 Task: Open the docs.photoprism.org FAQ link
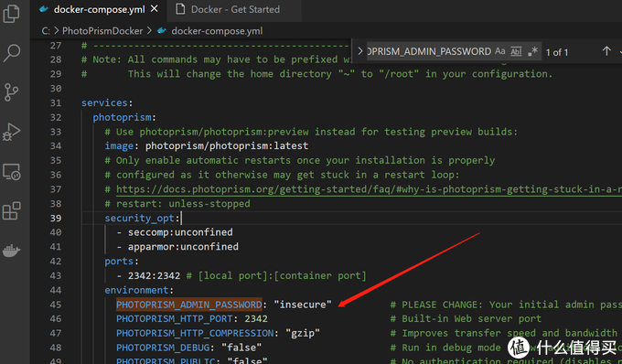click(369, 189)
